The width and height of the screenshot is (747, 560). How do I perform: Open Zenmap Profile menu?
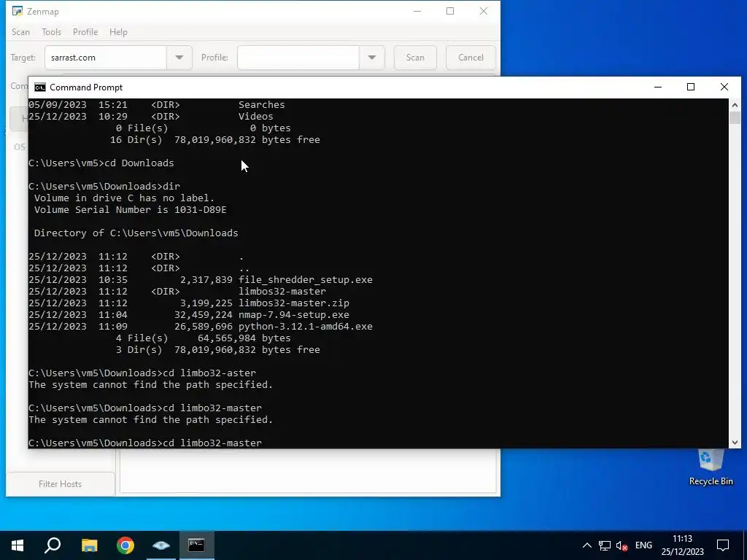click(x=85, y=32)
